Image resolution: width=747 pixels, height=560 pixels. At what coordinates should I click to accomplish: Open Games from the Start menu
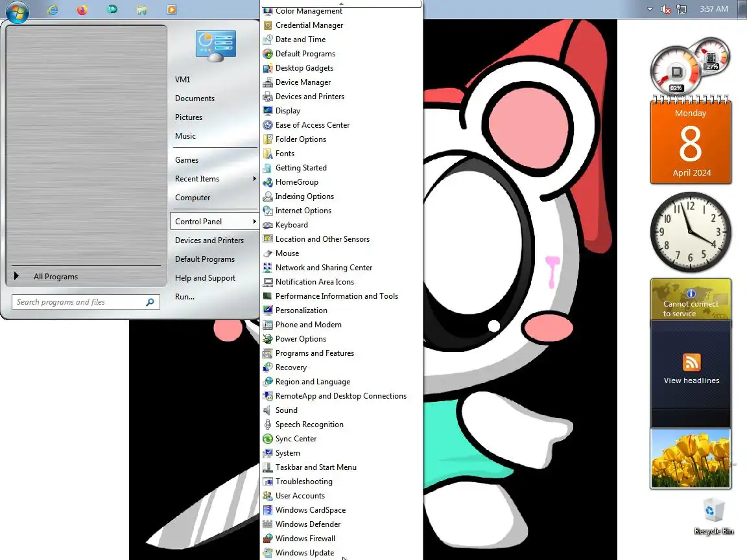187,160
